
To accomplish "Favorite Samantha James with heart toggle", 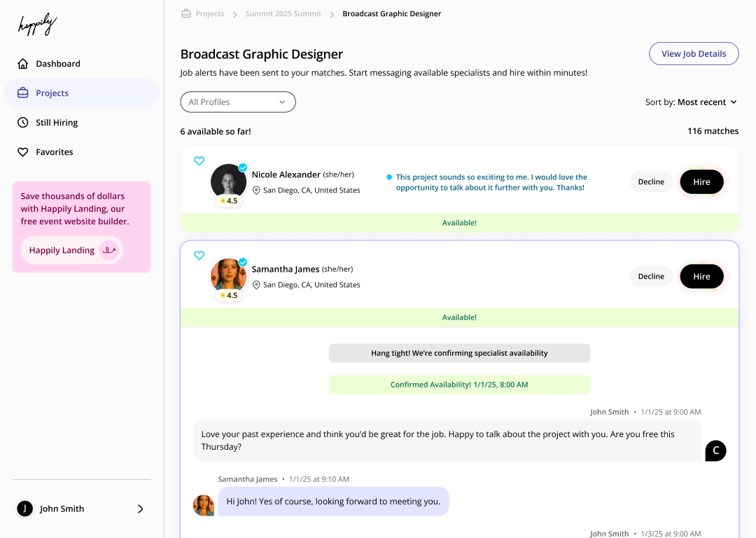I will pos(199,256).
